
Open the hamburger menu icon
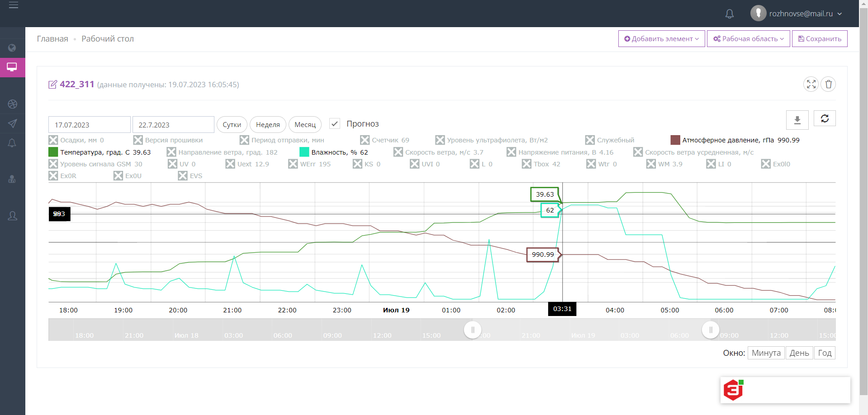click(x=14, y=5)
